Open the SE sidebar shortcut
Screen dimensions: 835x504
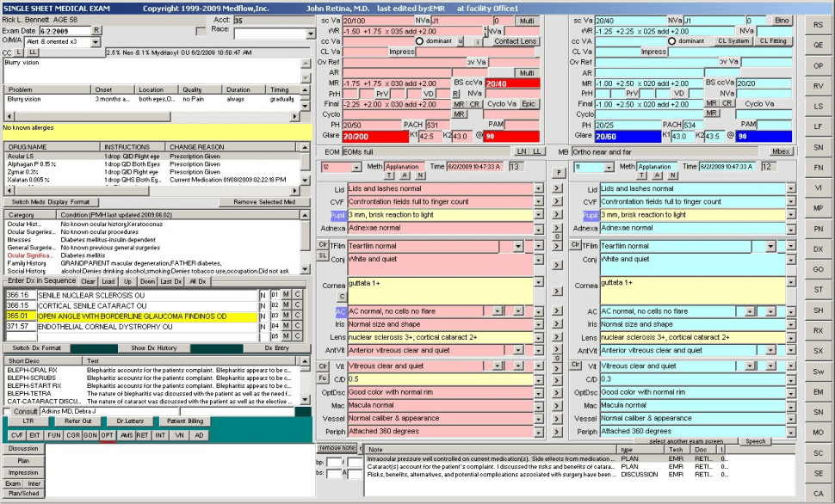[819, 473]
